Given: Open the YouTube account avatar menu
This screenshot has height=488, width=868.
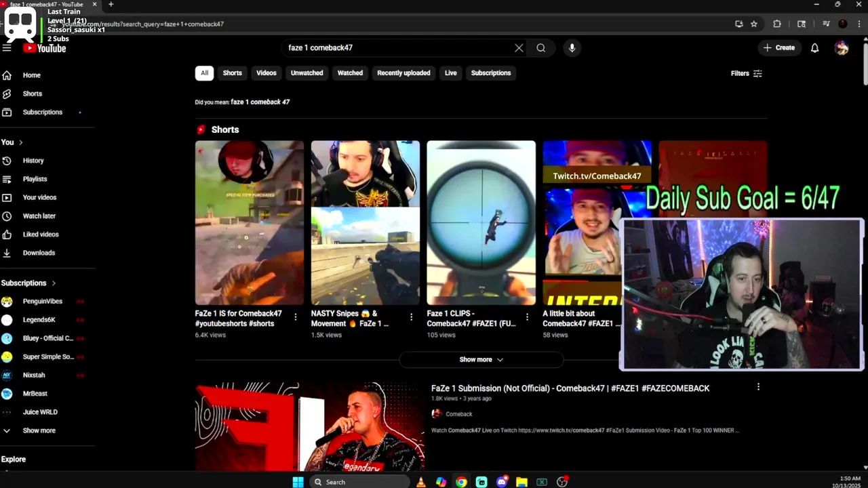Looking at the screenshot, I should pyautogui.click(x=842, y=47).
